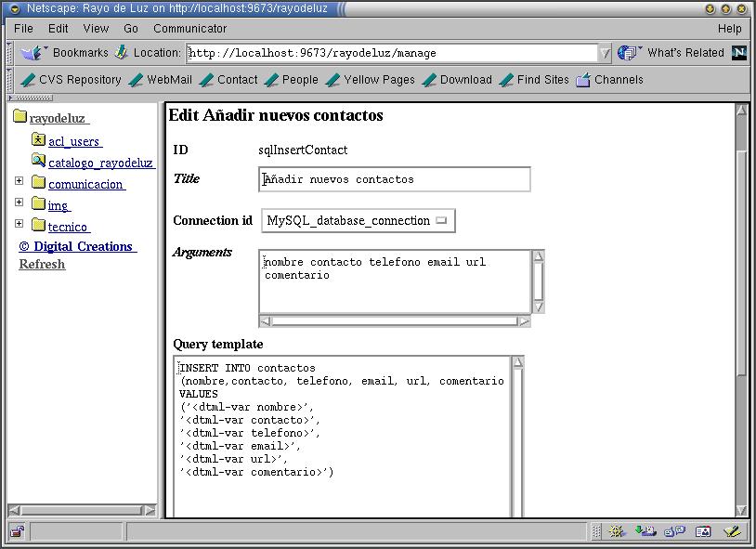Open Address Book from the component bar
The height and width of the screenshot is (549, 756).
click(703, 531)
